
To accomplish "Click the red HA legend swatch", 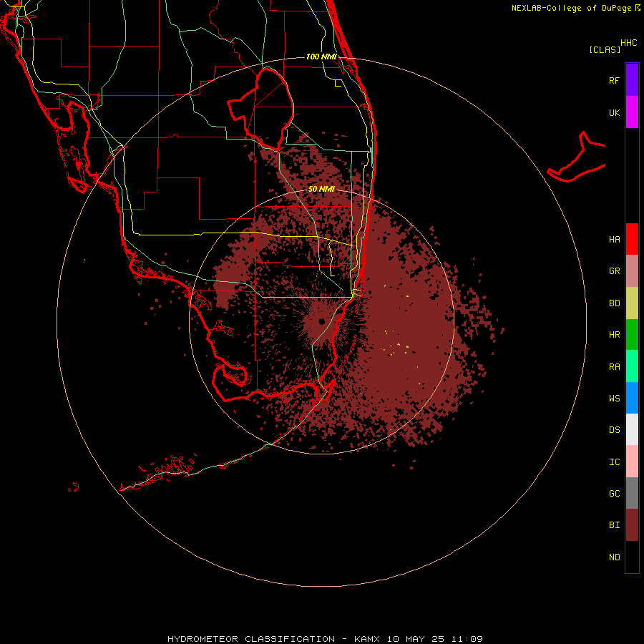I will tap(632, 239).
